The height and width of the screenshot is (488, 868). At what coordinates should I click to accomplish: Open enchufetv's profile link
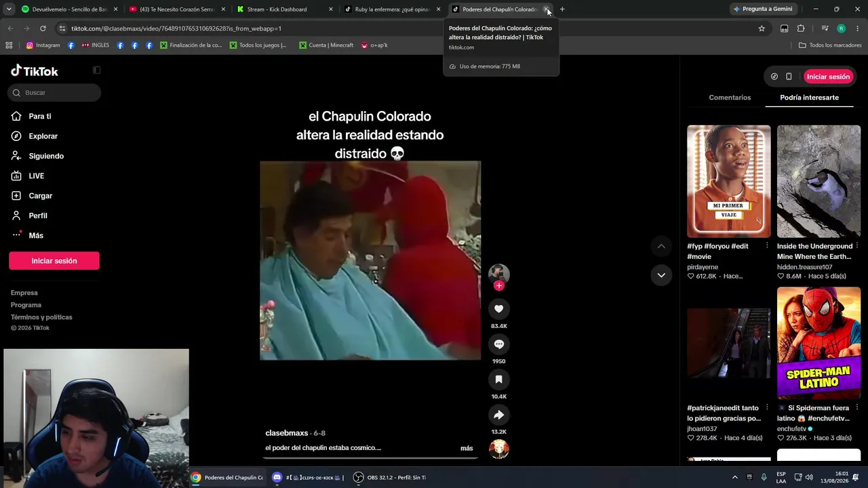791,429
